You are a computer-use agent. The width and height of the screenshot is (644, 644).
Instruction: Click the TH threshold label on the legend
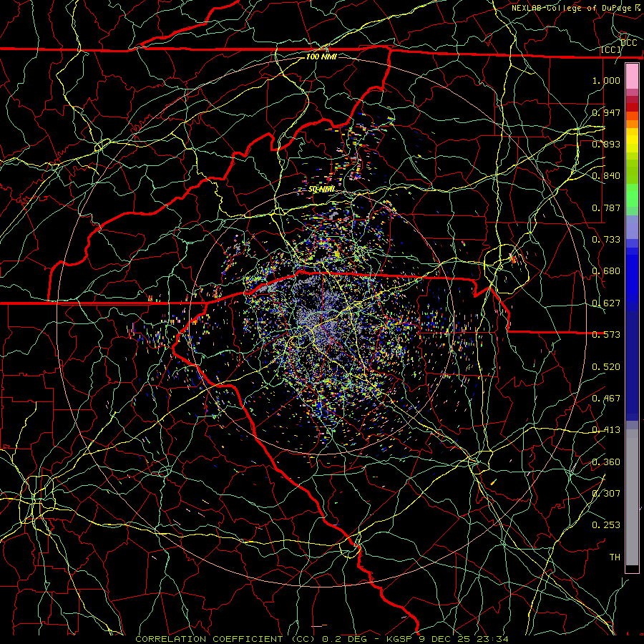click(615, 557)
